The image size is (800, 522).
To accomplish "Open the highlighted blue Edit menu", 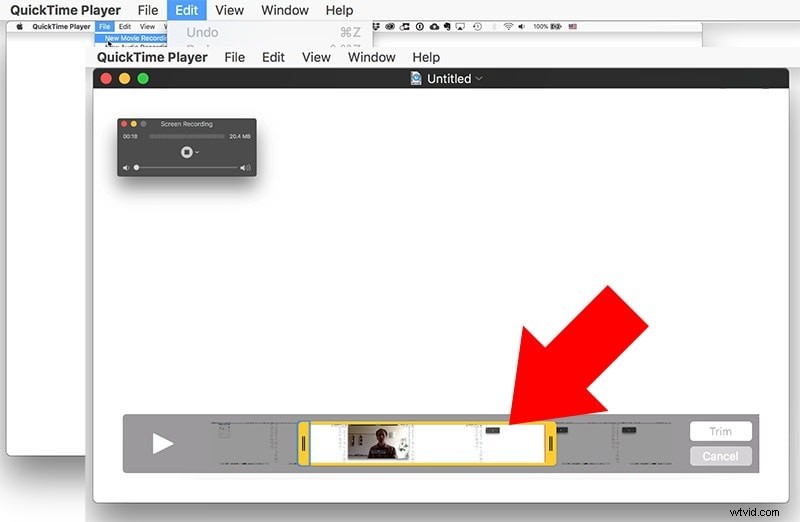I will click(186, 10).
